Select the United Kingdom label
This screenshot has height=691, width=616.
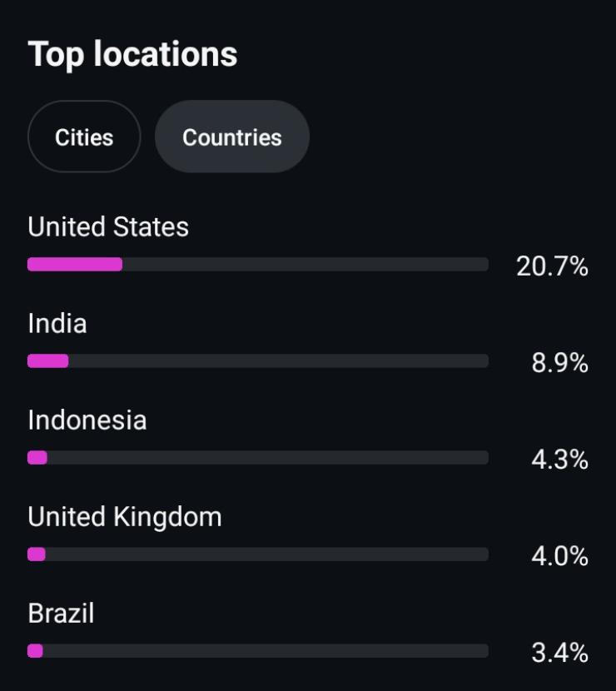tap(125, 517)
